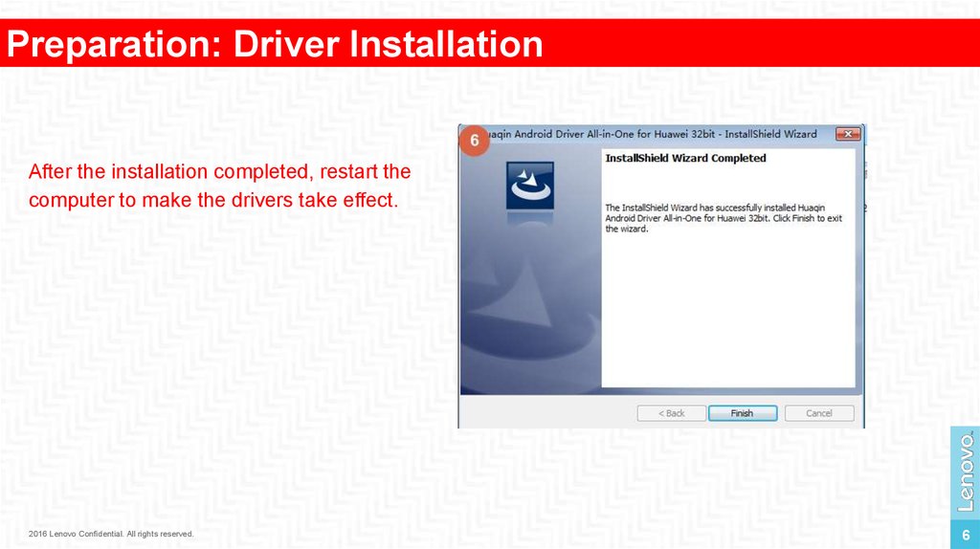Close the InstallShield Wizard window
Screen dimensions: 980x549
pyautogui.click(x=848, y=134)
